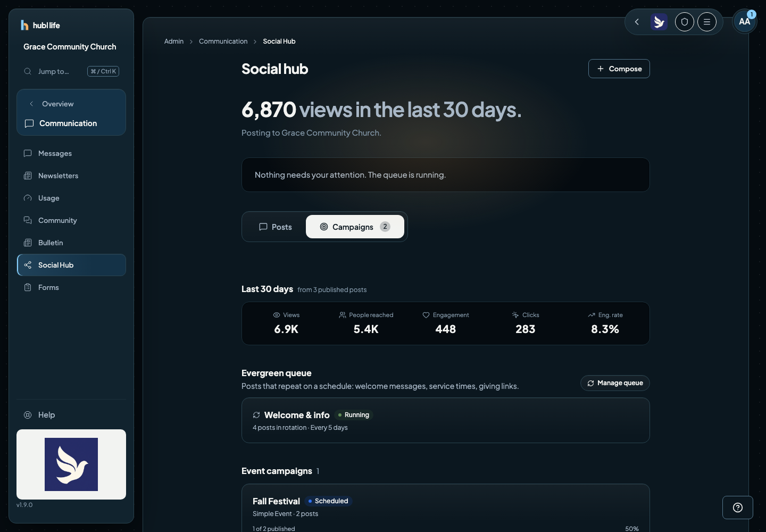Click the 6.9K views value
Screen dimensions: 766x532
(x=286, y=329)
